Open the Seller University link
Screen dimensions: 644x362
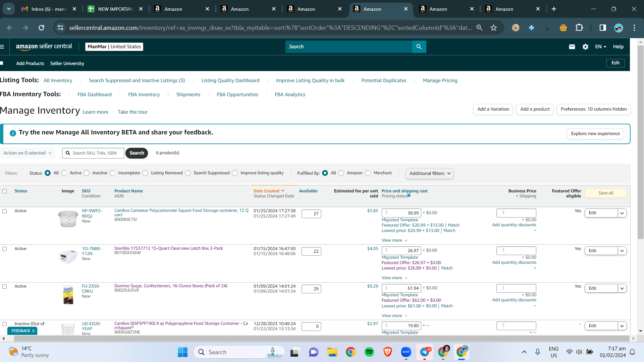click(x=67, y=63)
